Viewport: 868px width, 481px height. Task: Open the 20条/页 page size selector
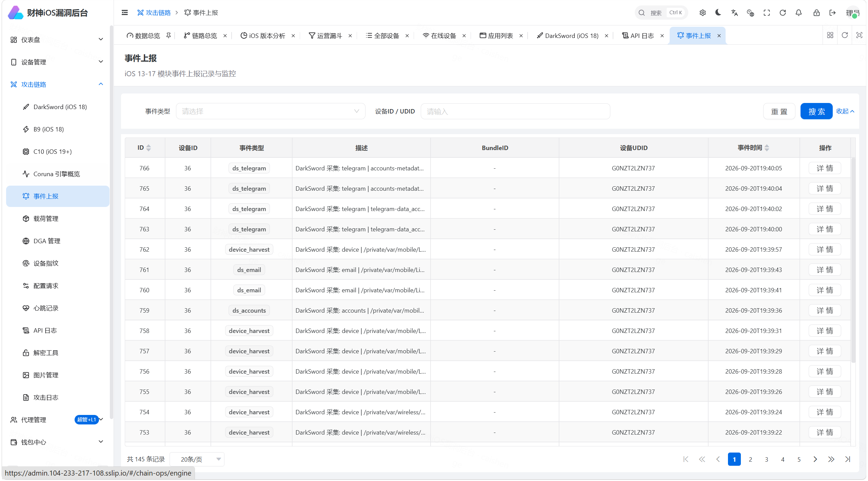197,459
